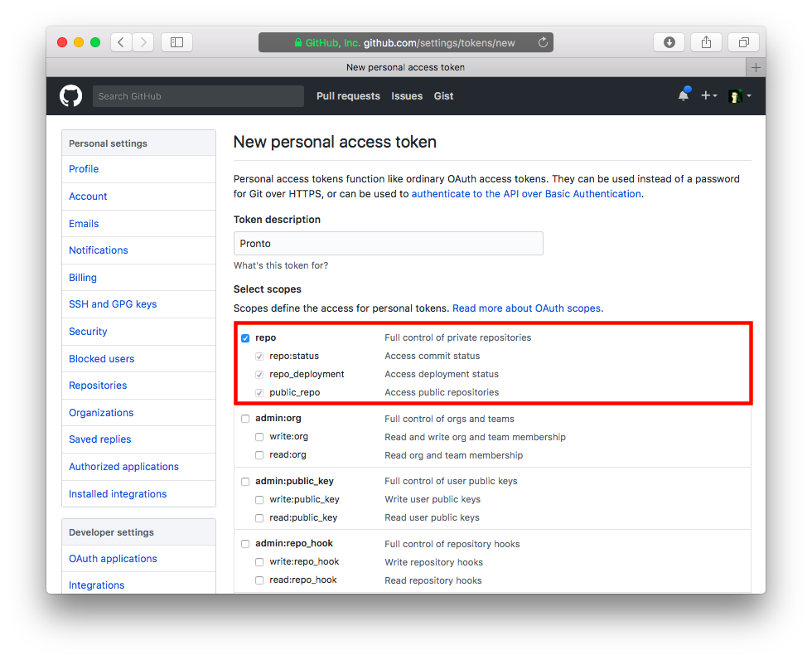Enable the write:repo_hook scope
Screen dimensions: 812x660
pos(259,562)
